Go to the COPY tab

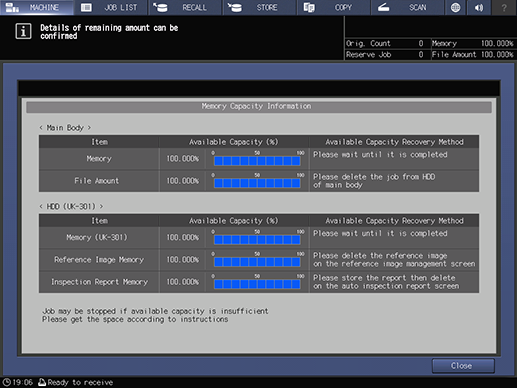[x=333, y=7]
